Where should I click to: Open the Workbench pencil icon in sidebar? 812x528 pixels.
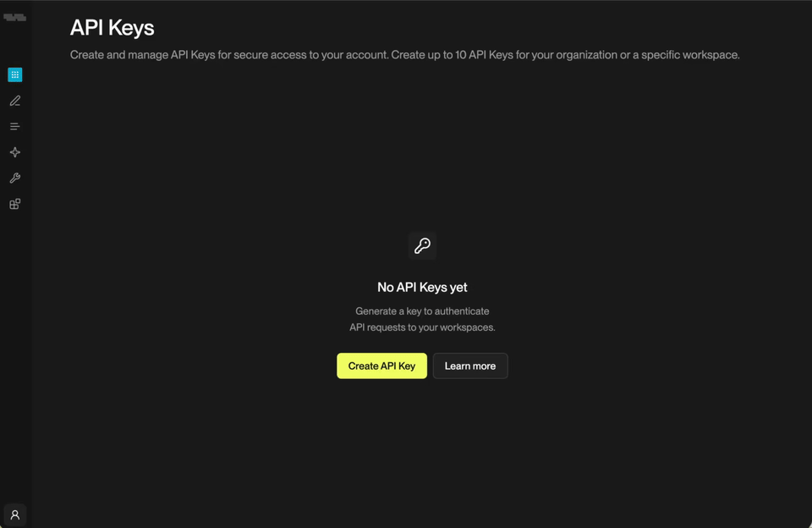tap(14, 100)
